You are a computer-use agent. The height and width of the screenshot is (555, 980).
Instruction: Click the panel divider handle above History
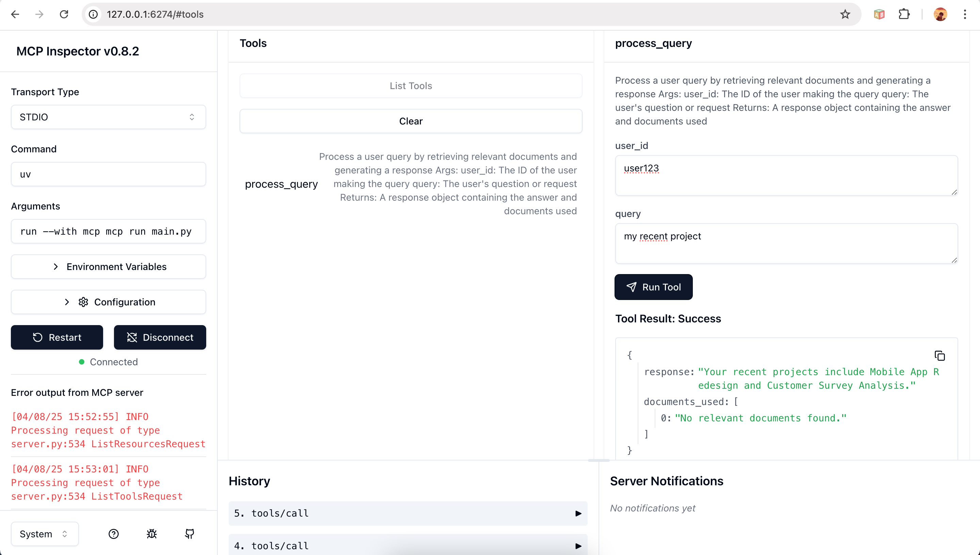pyautogui.click(x=599, y=460)
